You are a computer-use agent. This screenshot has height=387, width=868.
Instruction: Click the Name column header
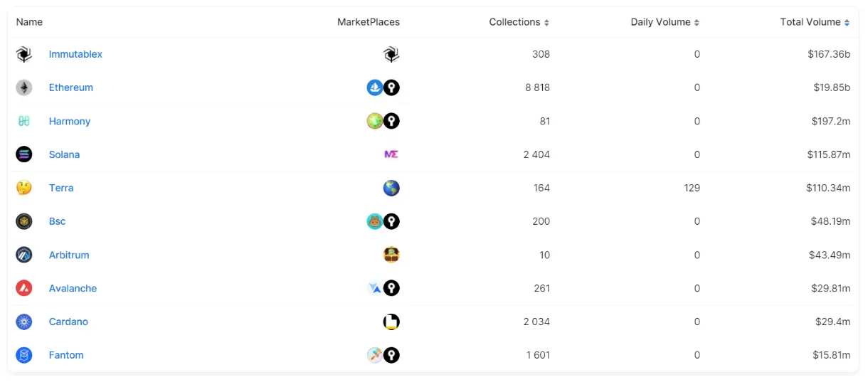click(x=29, y=22)
